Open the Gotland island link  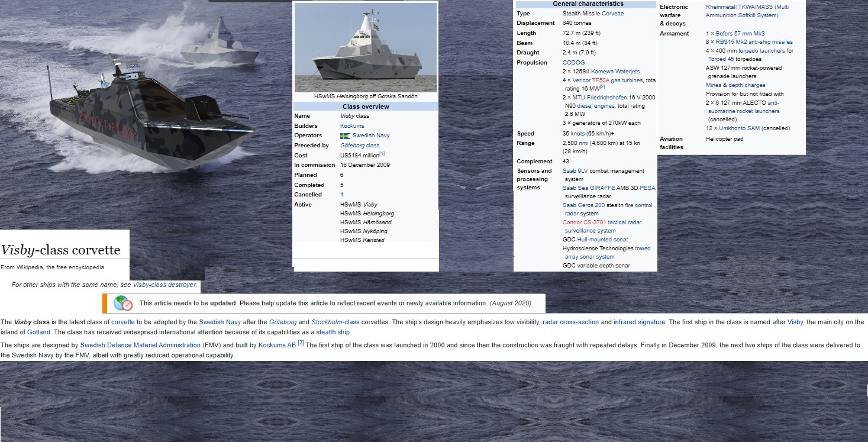coord(38,332)
